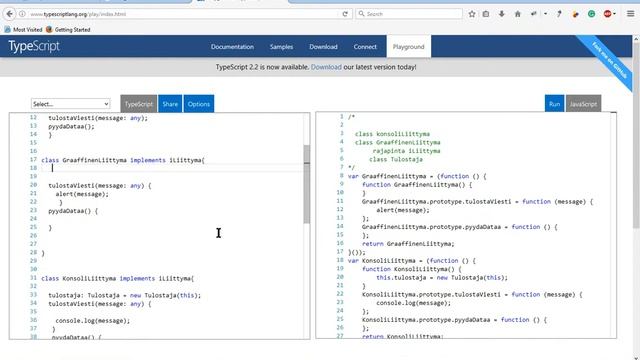Viewport: 640px width, 360px height.
Task: Click the TypeScript editor tab button
Action: click(139, 104)
